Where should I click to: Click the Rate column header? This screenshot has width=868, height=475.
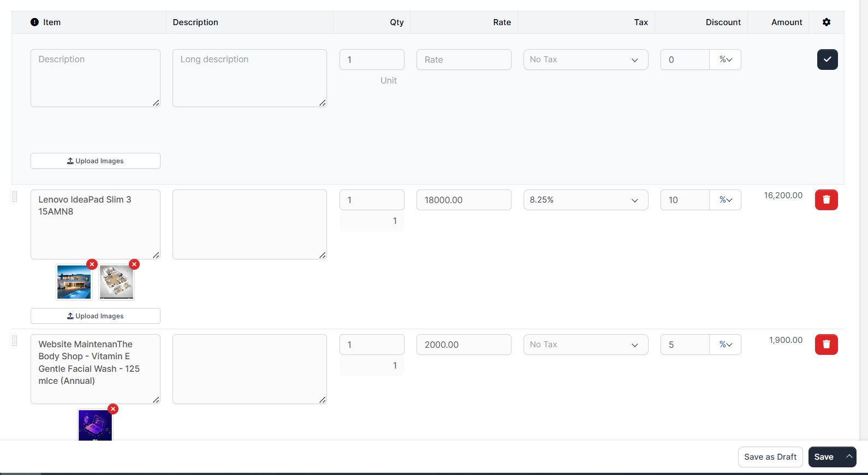(502, 22)
